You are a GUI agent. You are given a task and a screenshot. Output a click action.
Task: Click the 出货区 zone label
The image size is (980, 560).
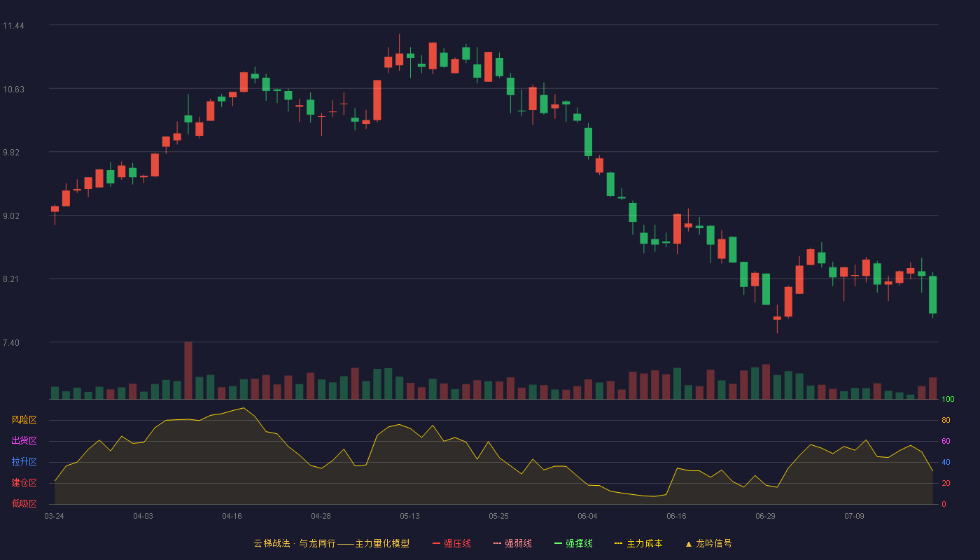tap(24, 441)
